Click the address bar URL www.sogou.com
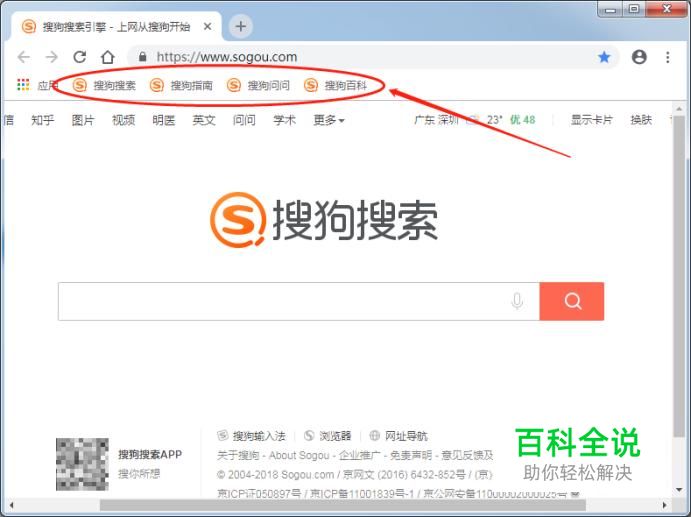 click(227, 57)
